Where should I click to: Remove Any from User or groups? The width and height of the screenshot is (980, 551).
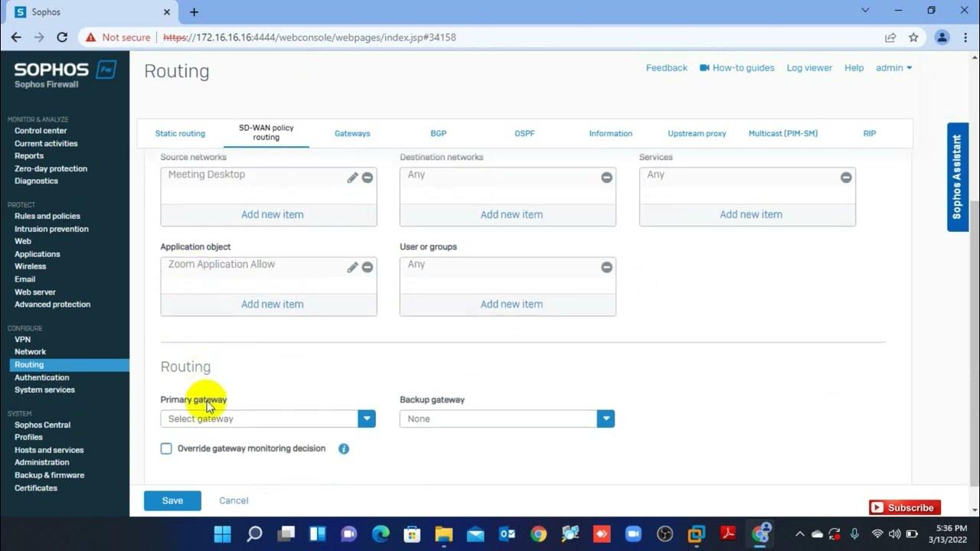click(606, 267)
